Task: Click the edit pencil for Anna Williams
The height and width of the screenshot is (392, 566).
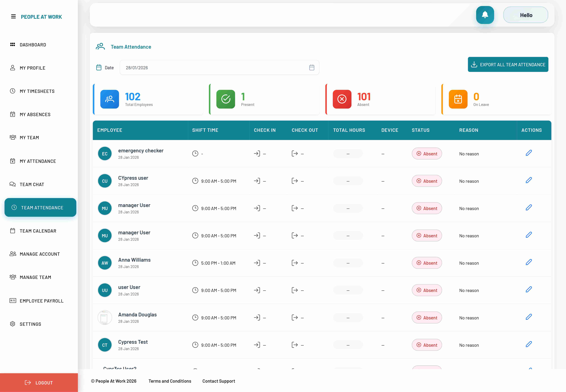Action: tap(529, 262)
